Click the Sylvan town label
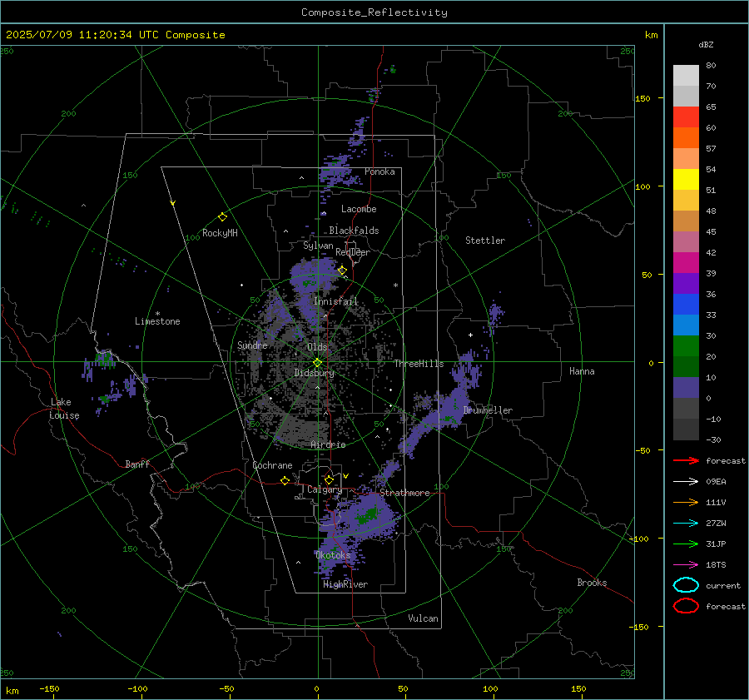The height and width of the screenshot is (700, 749). [x=318, y=246]
